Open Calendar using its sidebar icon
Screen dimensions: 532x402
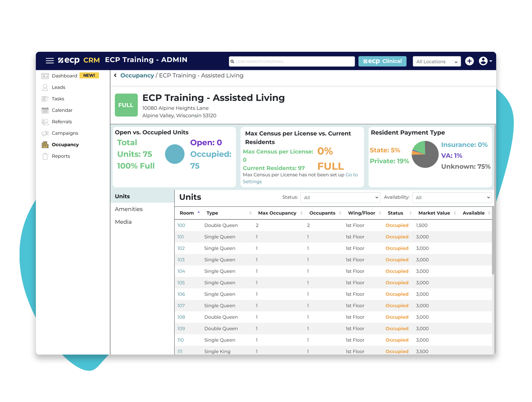coord(45,110)
